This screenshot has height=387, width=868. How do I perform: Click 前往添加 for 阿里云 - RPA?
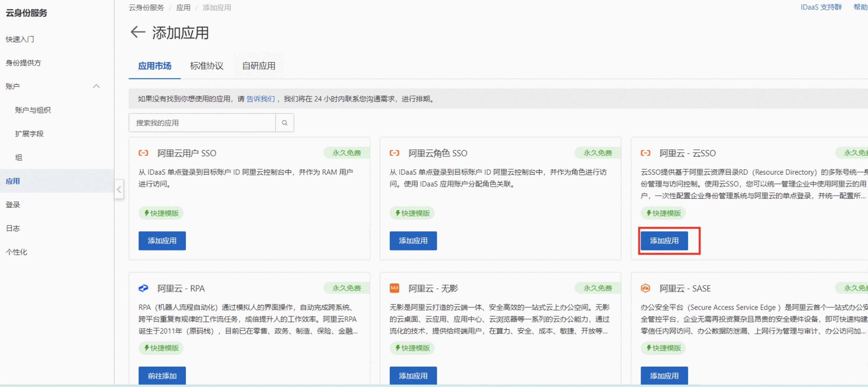pyautogui.click(x=162, y=376)
